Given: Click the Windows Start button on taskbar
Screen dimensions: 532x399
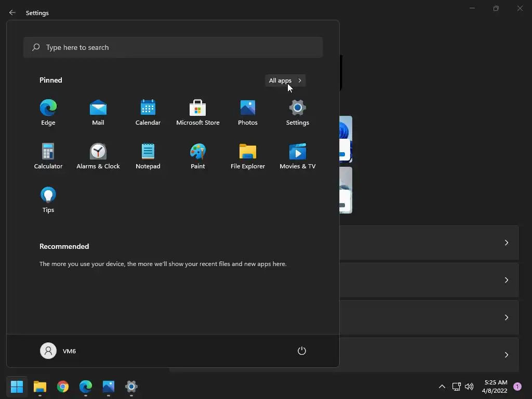Looking at the screenshot, I should 17,387.
